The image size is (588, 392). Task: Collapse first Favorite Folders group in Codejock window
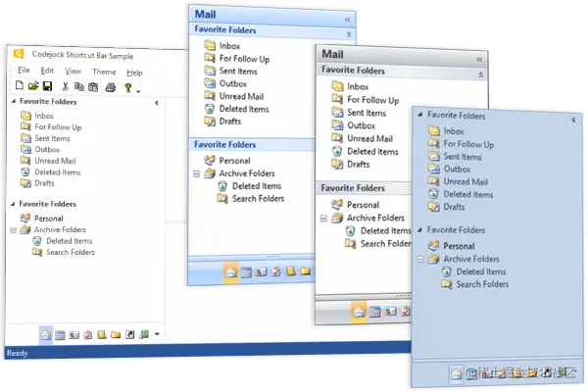point(14,101)
